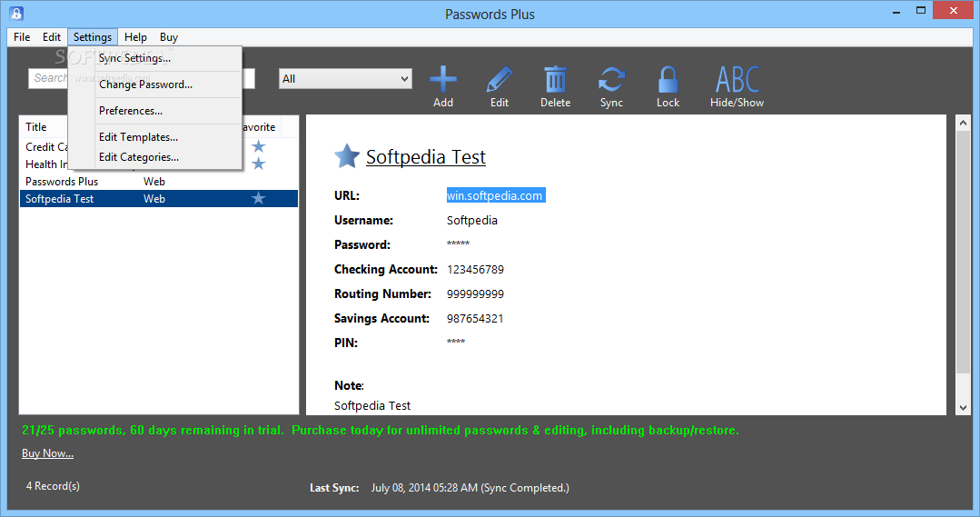Click the Note text Softpedia Test
The height and width of the screenshot is (517, 980).
click(x=372, y=406)
